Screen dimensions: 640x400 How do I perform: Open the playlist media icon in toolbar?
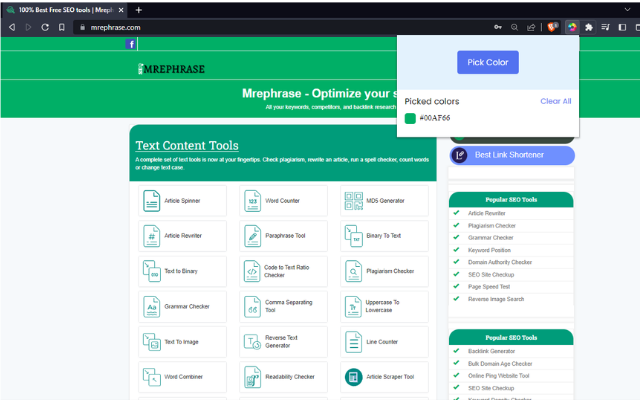(605, 27)
